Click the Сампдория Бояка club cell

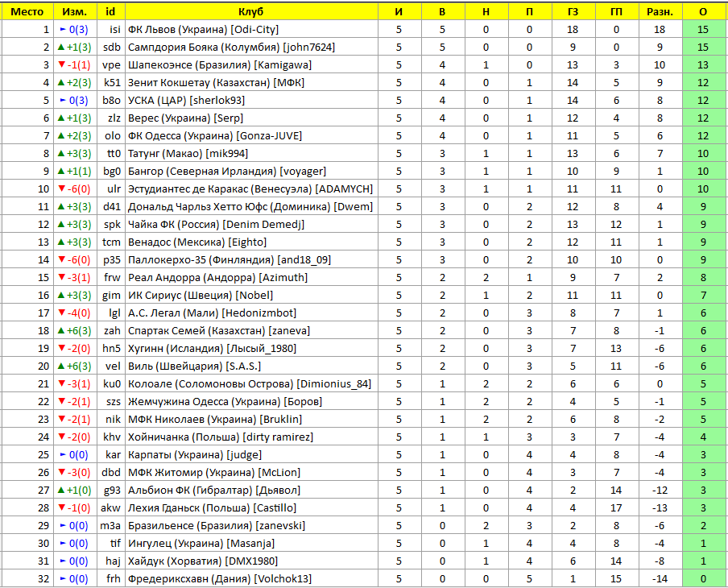tap(251, 48)
